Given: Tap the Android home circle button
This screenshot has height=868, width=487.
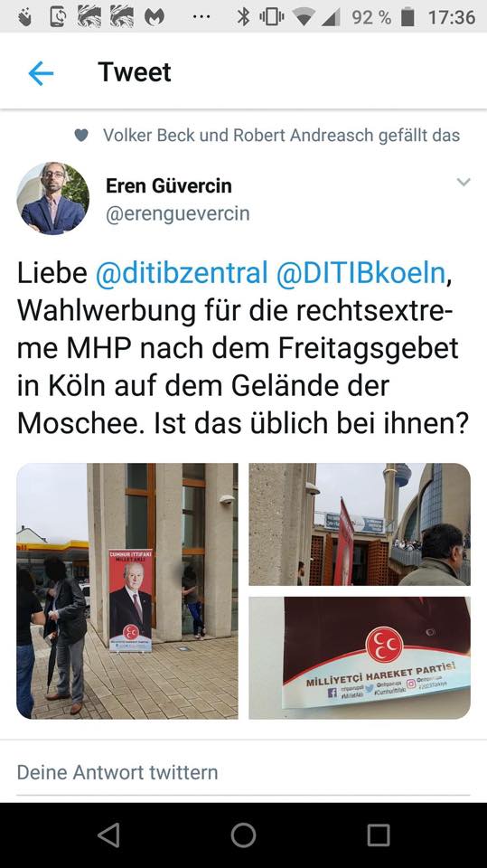Looking at the screenshot, I should 244,835.
